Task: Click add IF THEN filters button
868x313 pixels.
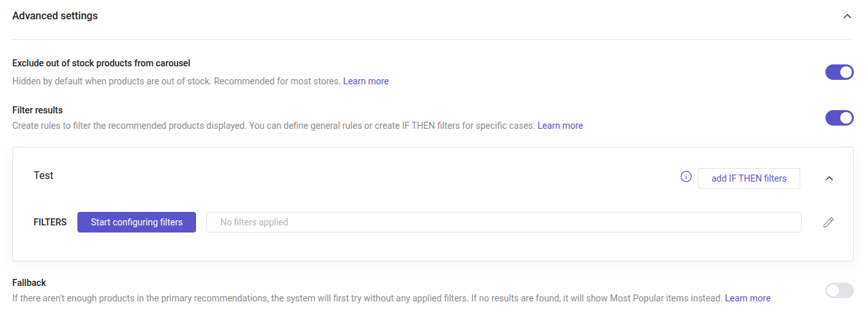Action: coord(749,178)
